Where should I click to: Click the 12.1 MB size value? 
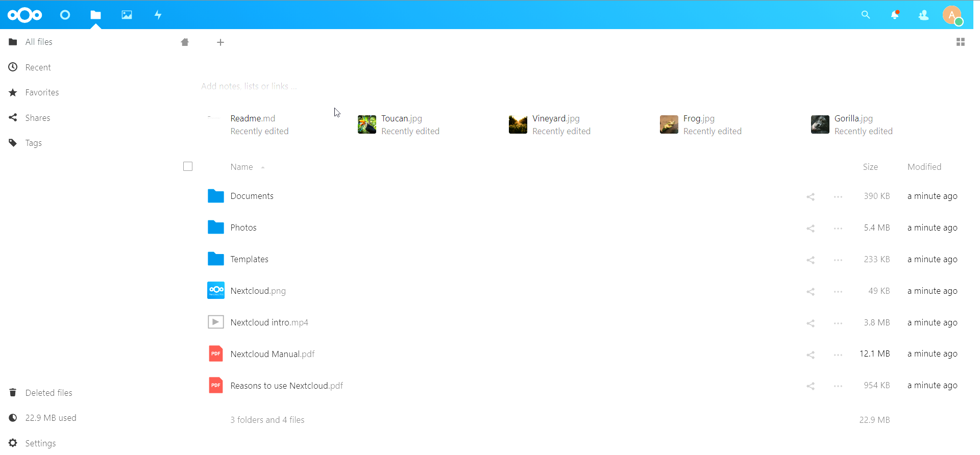874,353
